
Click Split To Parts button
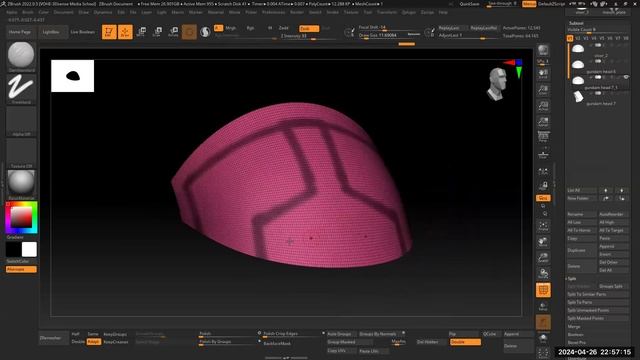pos(598,302)
